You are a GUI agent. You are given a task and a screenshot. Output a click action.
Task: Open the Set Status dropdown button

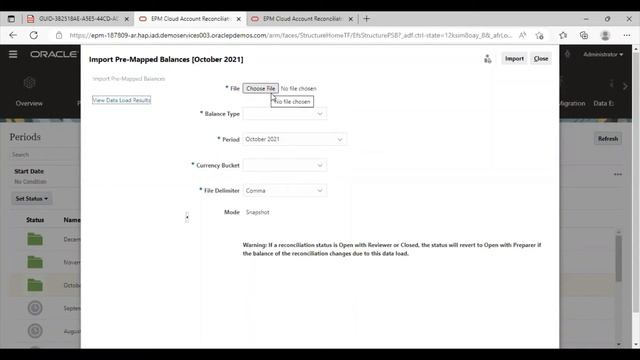pyautogui.click(x=31, y=199)
